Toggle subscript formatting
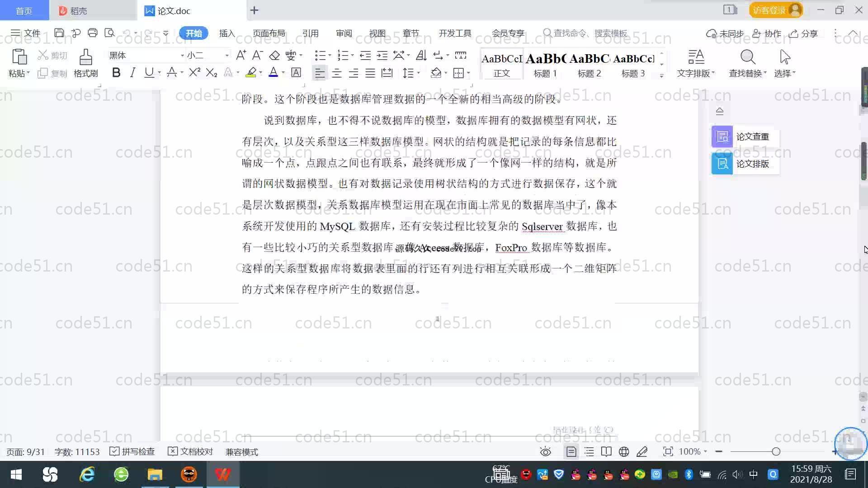868x488 pixels. (212, 73)
